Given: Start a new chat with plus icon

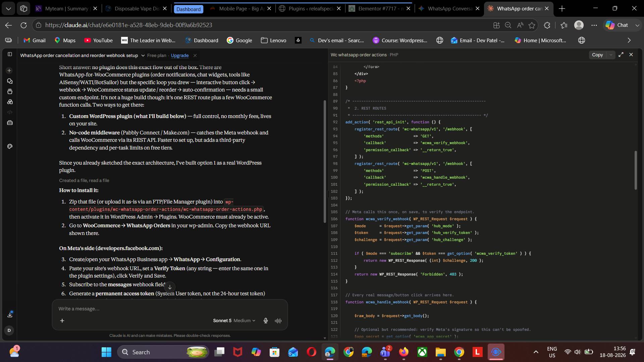Looking at the screenshot, I should (9, 70).
